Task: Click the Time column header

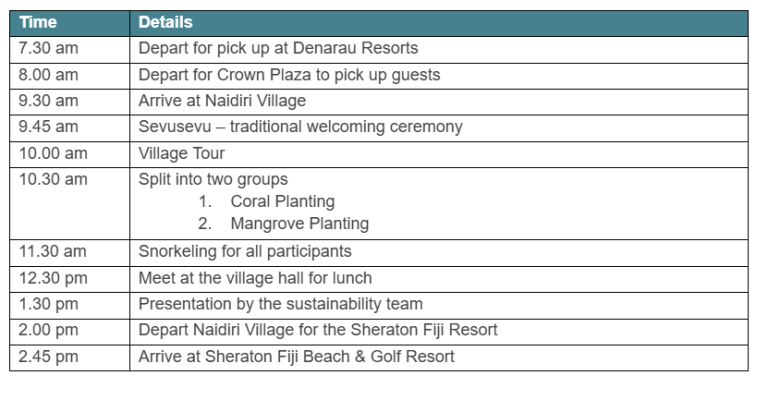Action: (x=38, y=23)
